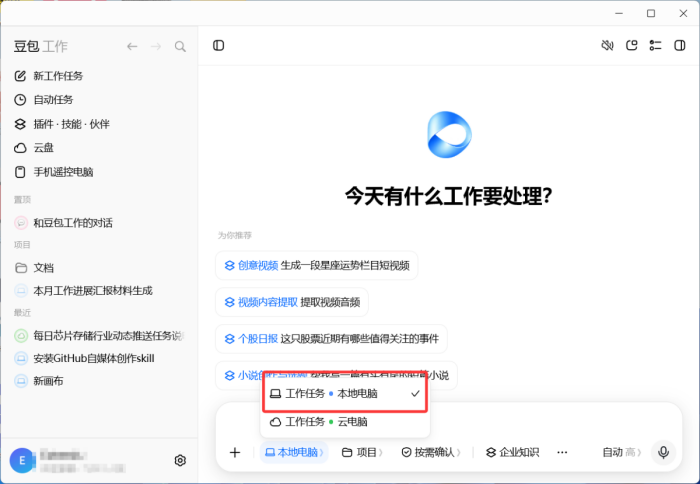Click the Doubao logo in the center

(x=449, y=134)
